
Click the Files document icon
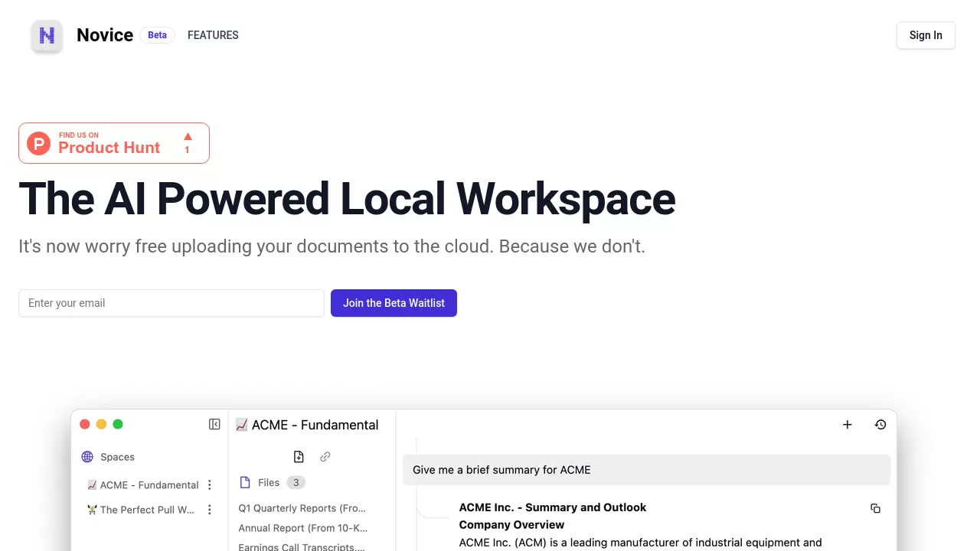click(245, 482)
